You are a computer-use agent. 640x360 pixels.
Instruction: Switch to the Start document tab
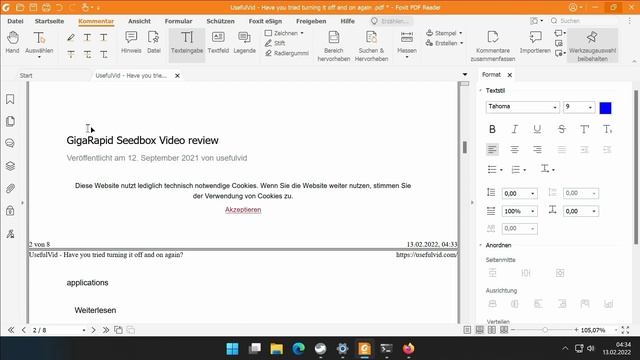(x=26, y=76)
